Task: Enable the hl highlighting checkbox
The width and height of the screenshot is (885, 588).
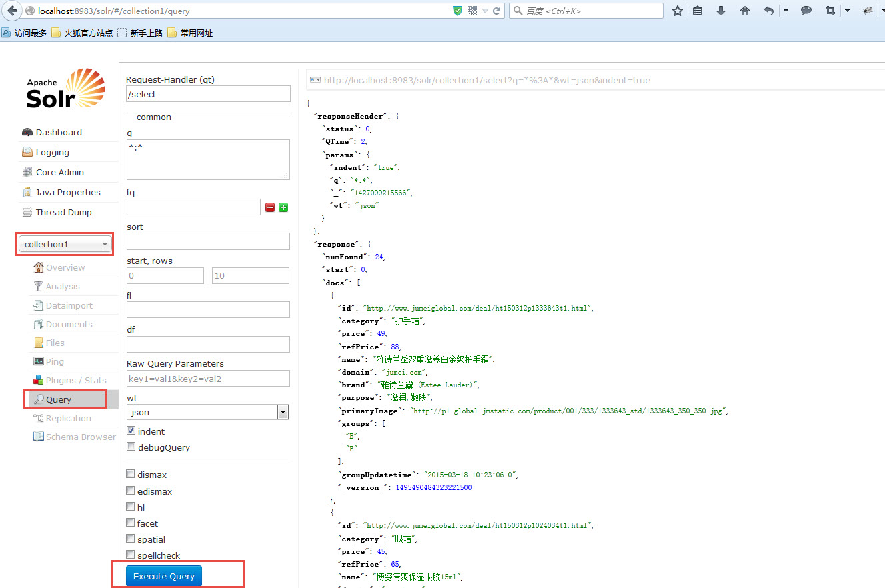Action: [x=131, y=507]
